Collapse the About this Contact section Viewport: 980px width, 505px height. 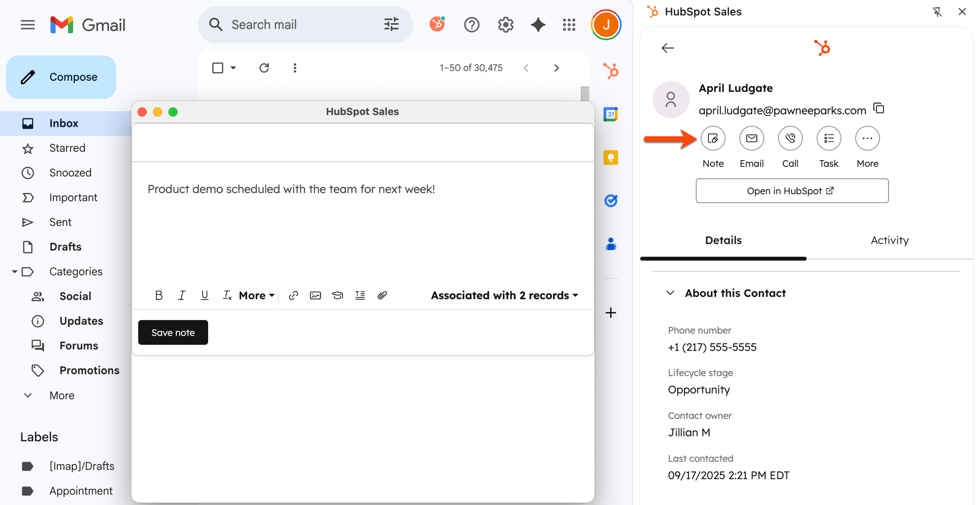tap(671, 293)
